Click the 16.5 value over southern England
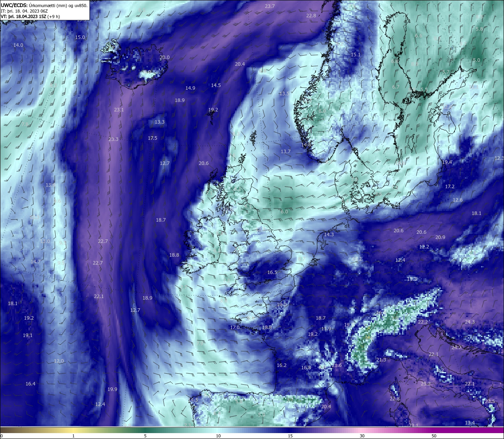504x439 pixels. [272, 272]
